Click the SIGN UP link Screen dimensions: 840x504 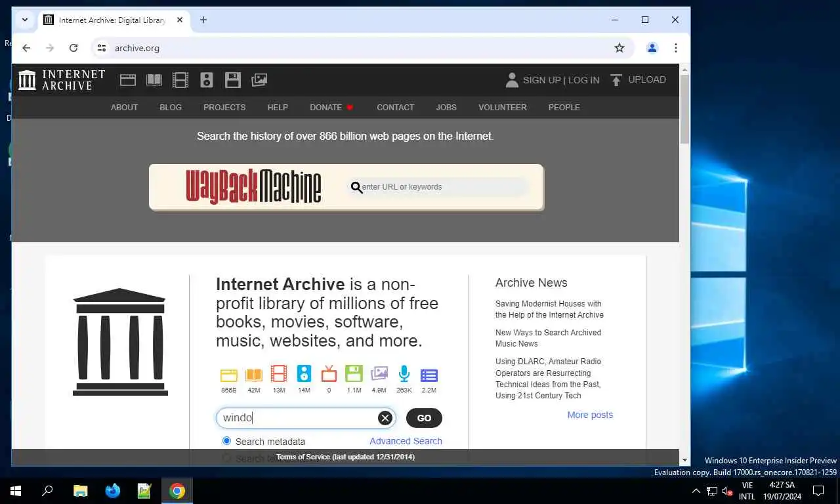click(x=541, y=80)
